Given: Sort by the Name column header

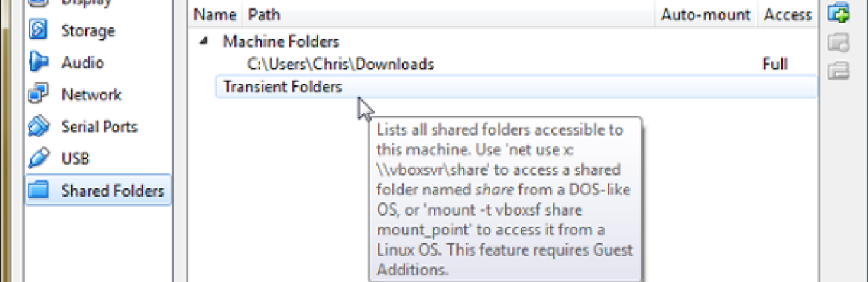Looking at the screenshot, I should tap(215, 15).
